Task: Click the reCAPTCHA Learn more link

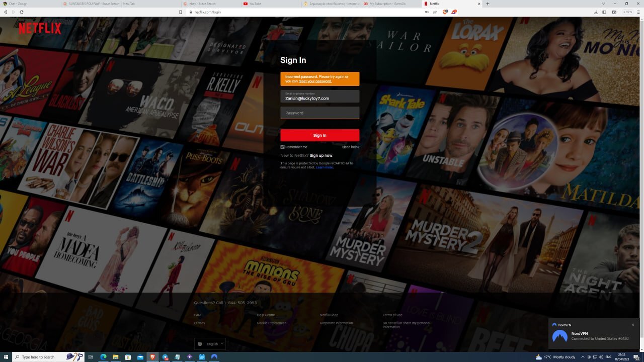Action: click(325, 167)
